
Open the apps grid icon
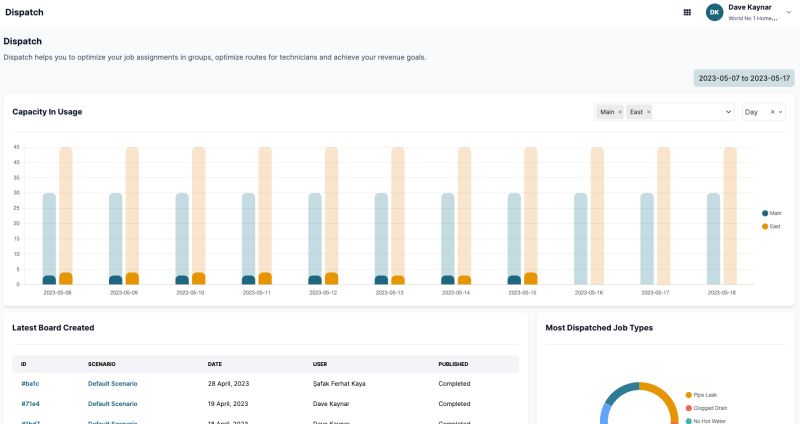[x=687, y=12]
